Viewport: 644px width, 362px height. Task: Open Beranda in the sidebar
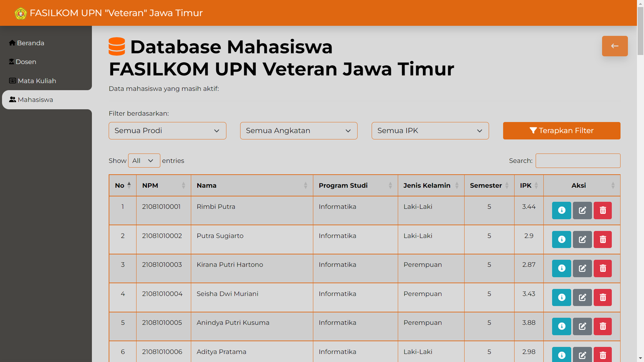[27, 43]
